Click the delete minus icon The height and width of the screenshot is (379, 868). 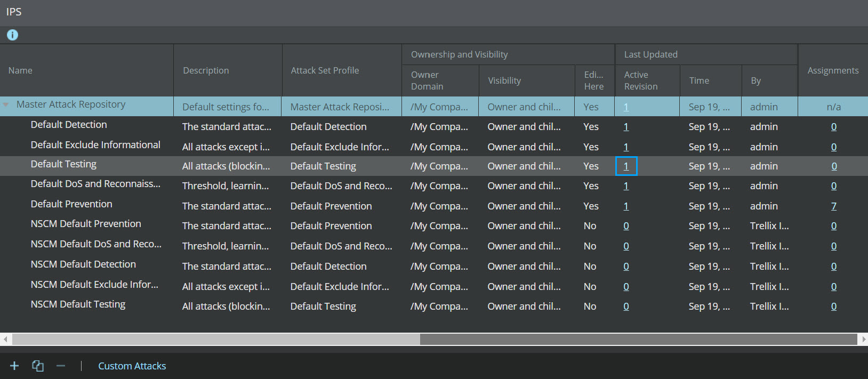[x=61, y=366]
